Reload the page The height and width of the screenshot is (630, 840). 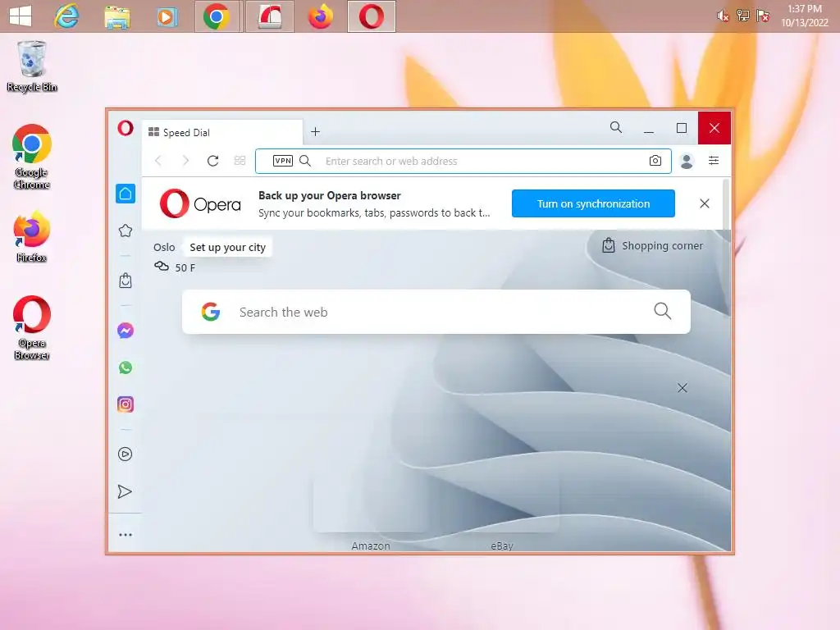click(212, 161)
